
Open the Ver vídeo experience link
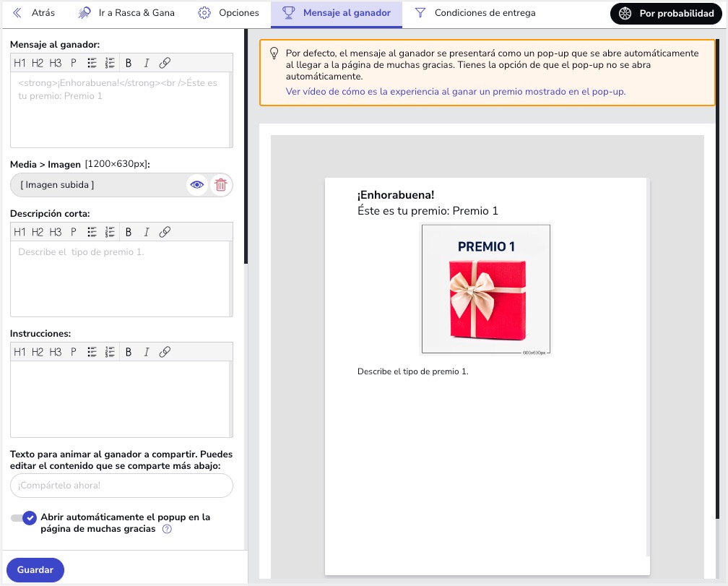(455, 92)
